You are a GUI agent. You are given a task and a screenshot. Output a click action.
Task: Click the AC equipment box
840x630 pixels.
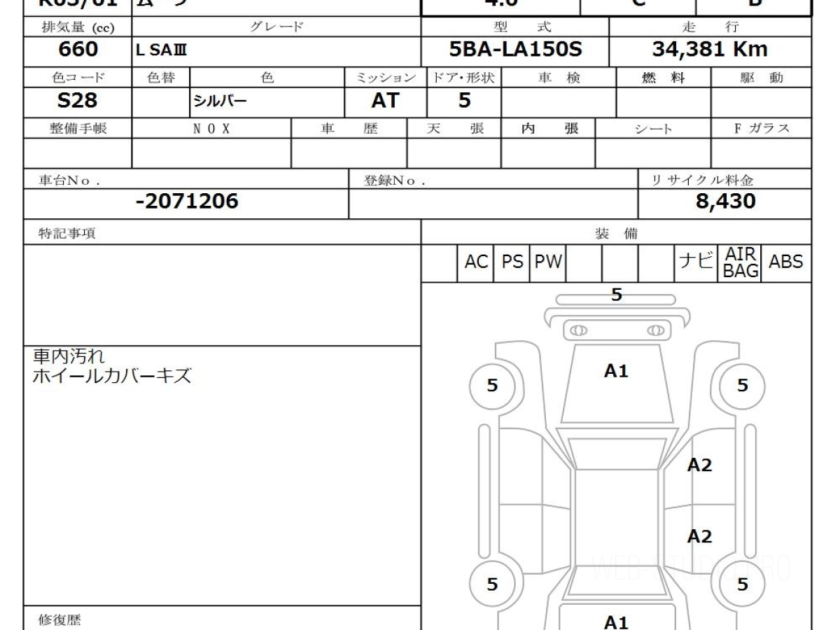[x=476, y=262]
